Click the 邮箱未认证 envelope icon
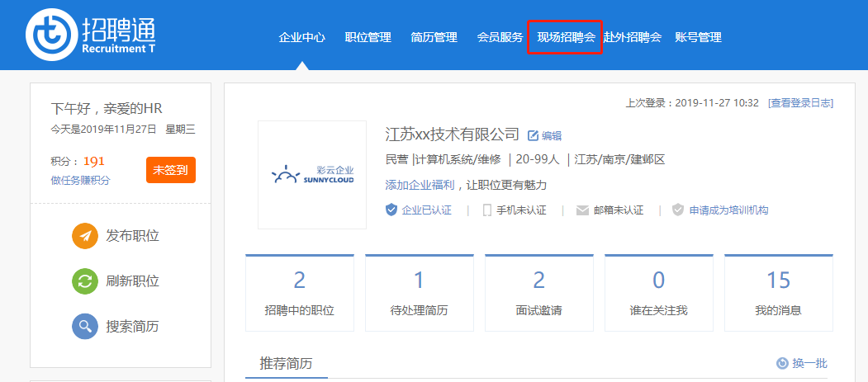868x382 pixels. click(x=582, y=210)
